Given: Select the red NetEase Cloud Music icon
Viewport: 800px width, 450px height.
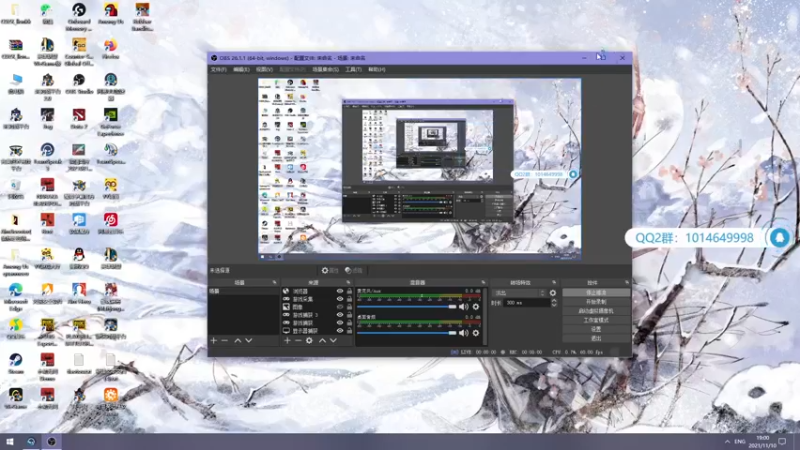Looking at the screenshot, I should (111, 223).
